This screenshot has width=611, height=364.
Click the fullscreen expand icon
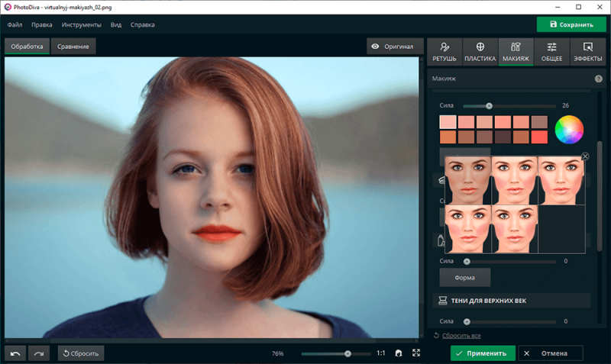(x=416, y=353)
